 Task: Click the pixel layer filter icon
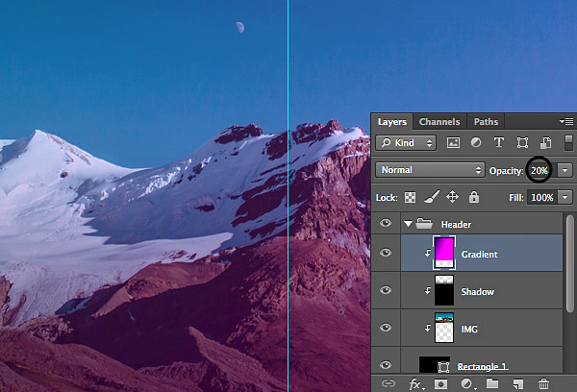453,142
